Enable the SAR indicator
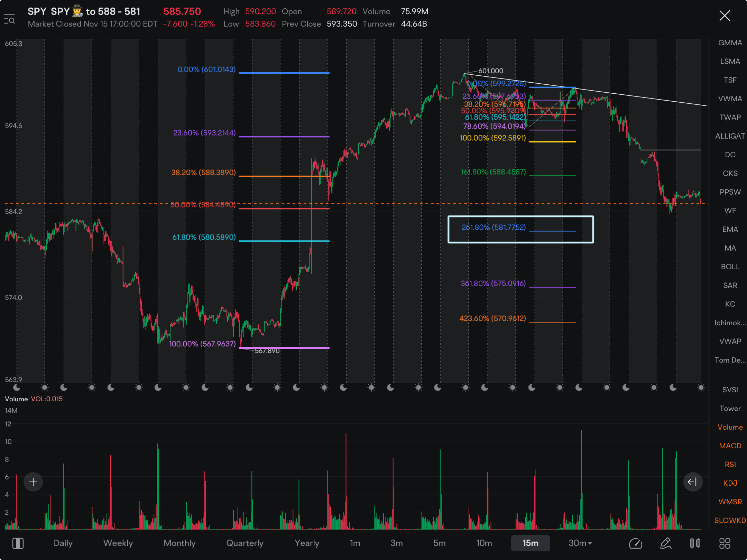This screenshot has width=747, height=560. (x=730, y=285)
